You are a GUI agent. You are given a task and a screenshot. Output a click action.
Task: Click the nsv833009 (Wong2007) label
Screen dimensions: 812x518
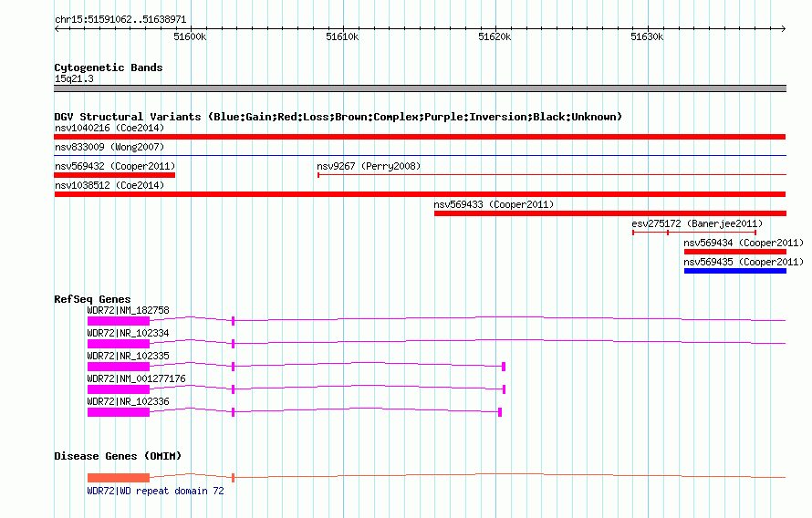[109, 147]
